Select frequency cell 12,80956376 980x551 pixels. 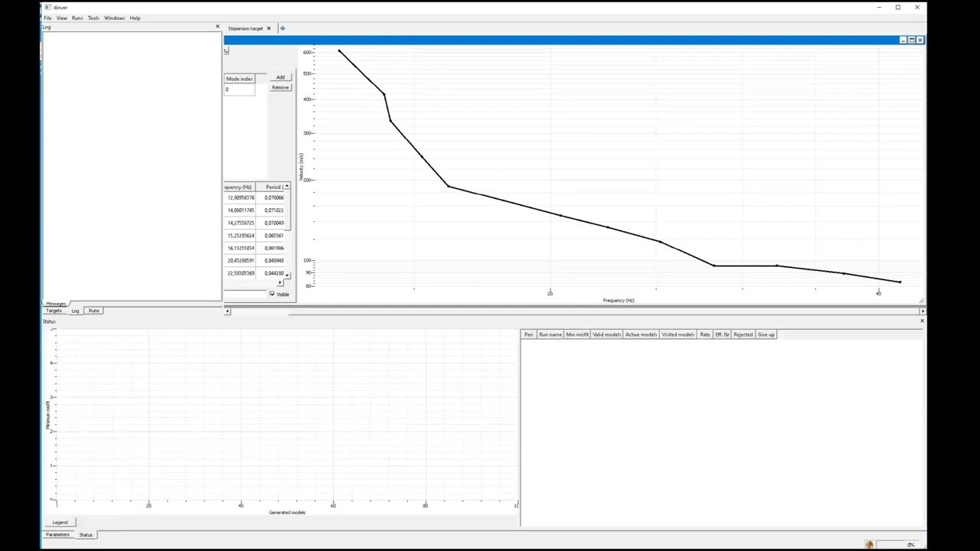pos(240,197)
